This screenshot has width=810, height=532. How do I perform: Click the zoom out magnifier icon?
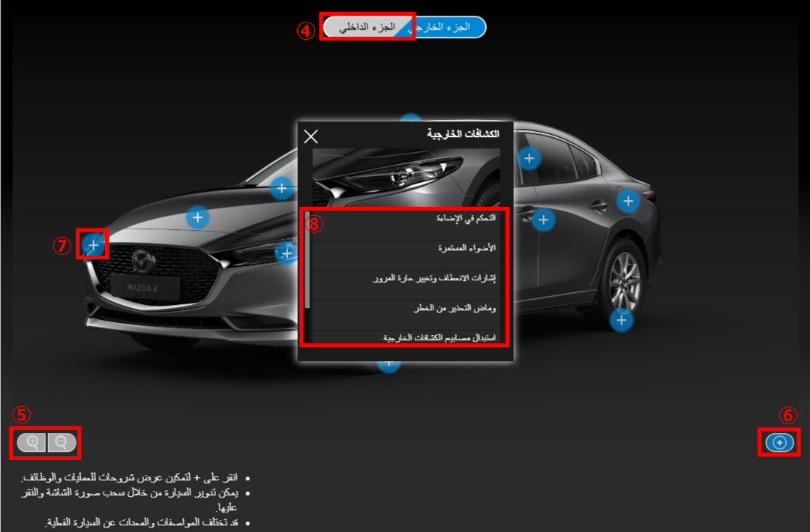[61, 443]
